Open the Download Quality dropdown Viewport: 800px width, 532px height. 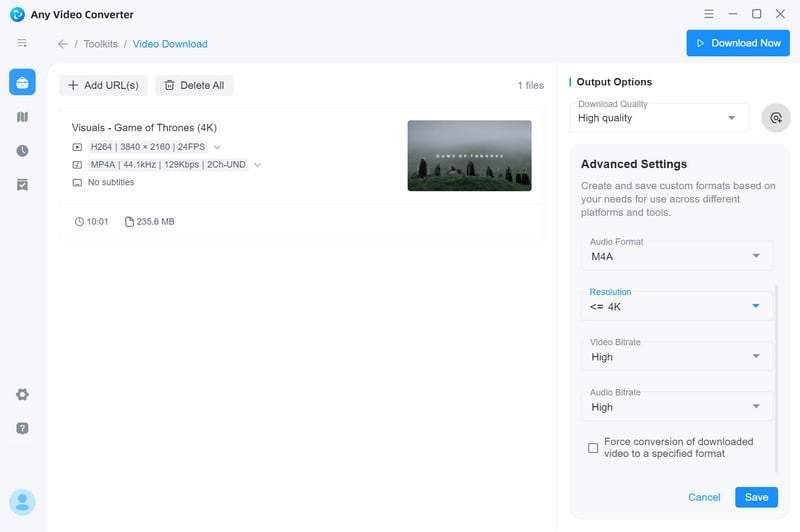coord(659,118)
